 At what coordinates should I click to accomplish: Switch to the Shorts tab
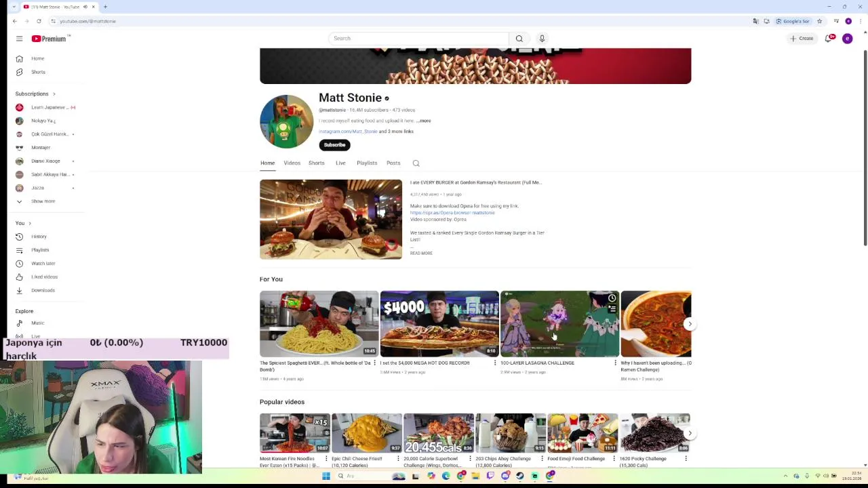tap(316, 163)
